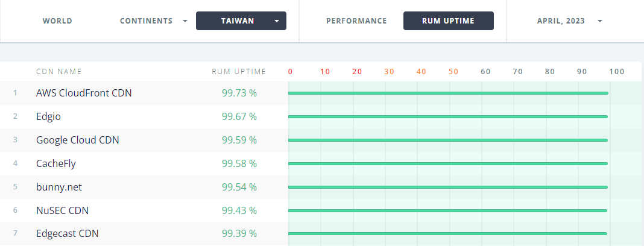The image size is (644, 246).
Task: Click AWS CloudFront uptime bar
Action: tap(448, 93)
